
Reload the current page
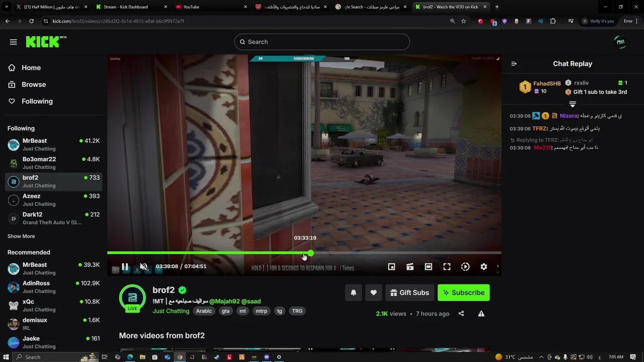[31, 21]
